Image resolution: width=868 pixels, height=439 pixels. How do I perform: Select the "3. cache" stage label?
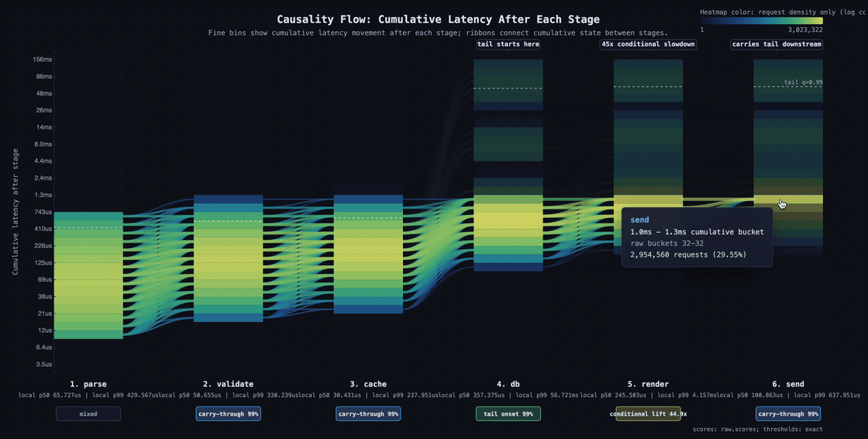click(x=368, y=384)
